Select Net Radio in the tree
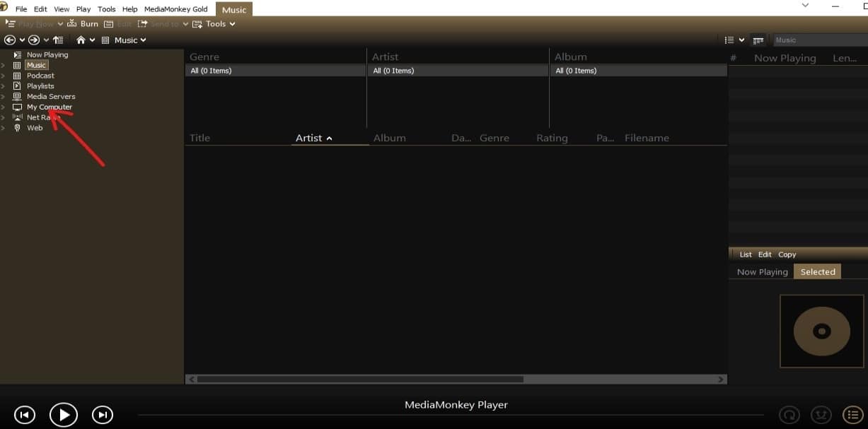The height and width of the screenshot is (429, 868). coord(42,117)
